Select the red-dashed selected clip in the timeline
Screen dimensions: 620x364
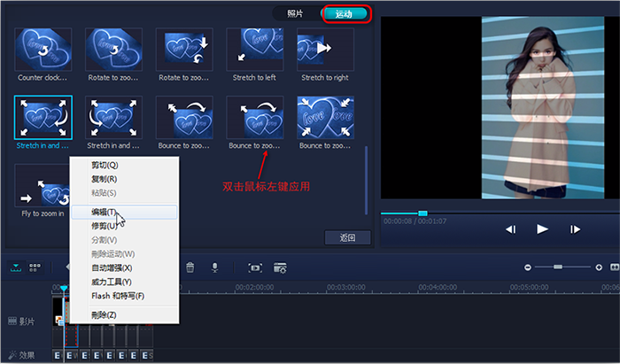tap(72, 336)
